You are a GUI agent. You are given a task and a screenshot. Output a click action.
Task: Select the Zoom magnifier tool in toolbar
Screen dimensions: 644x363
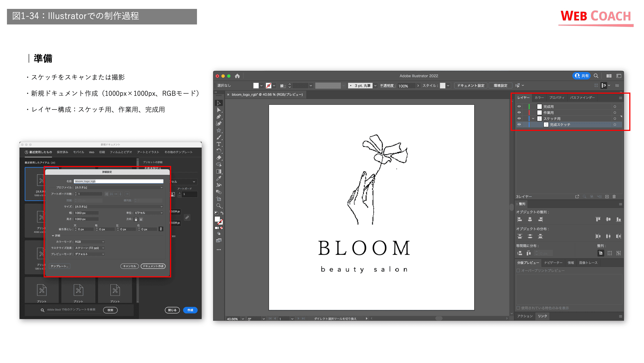pyautogui.click(x=219, y=206)
